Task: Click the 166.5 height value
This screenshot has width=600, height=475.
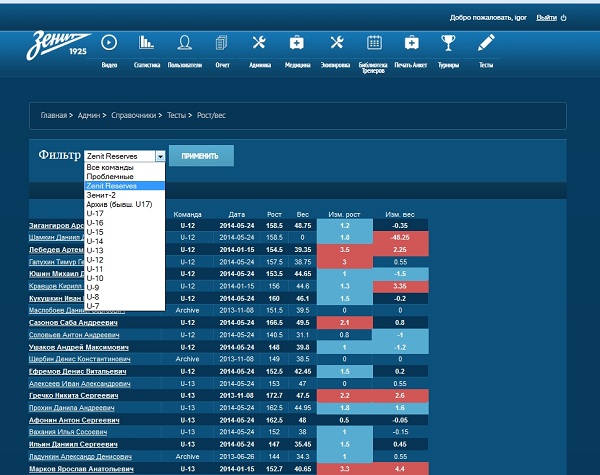Action: point(274,323)
